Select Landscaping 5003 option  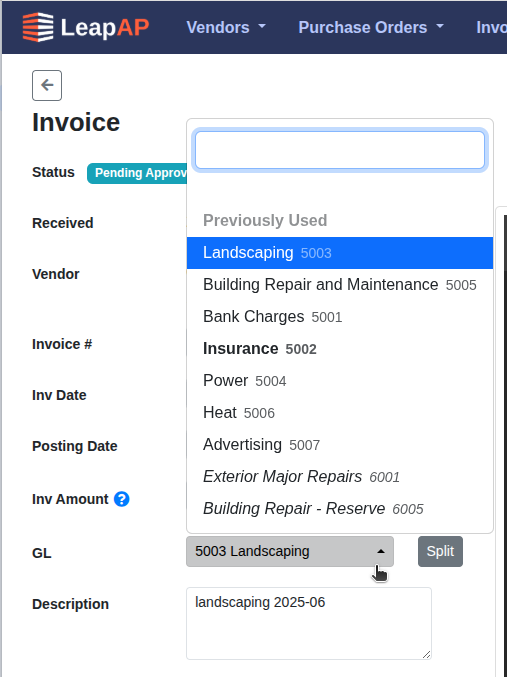340,253
